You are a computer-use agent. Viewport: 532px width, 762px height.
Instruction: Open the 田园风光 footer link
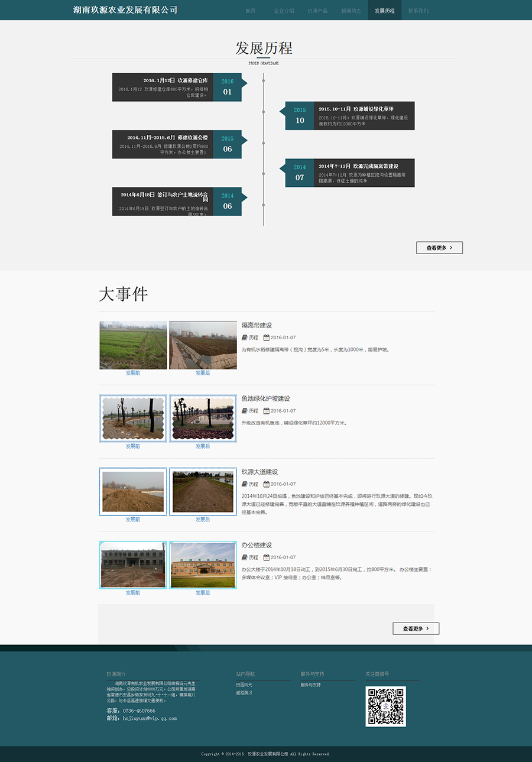244,685
